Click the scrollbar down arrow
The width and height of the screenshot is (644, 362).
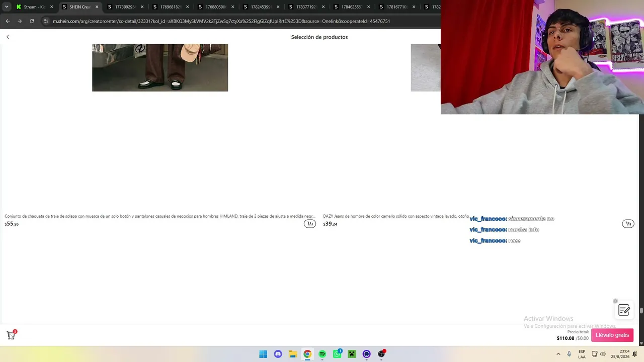641,343
